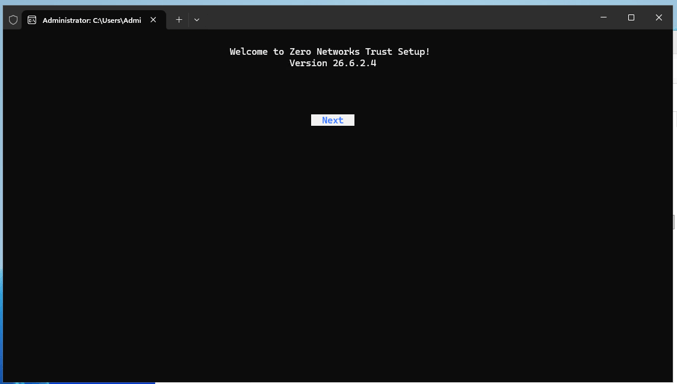Image resolution: width=677 pixels, height=384 pixels.
Task: Expand the new tab profile dropdown chevron
Action: click(x=196, y=20)
